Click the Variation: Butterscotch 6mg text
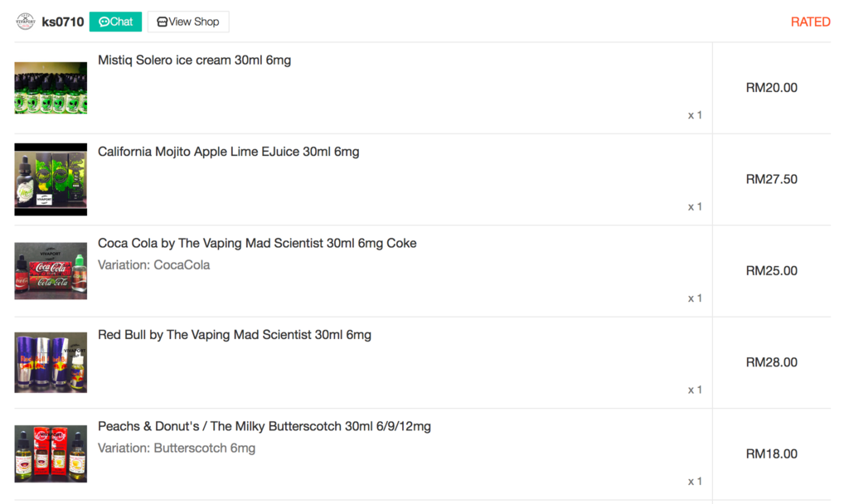The image size is (849, 504). [177, 448]
